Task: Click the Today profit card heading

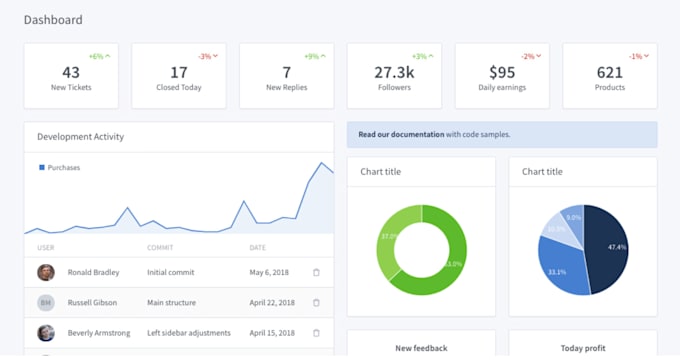Action: click(x=583, y=348)
